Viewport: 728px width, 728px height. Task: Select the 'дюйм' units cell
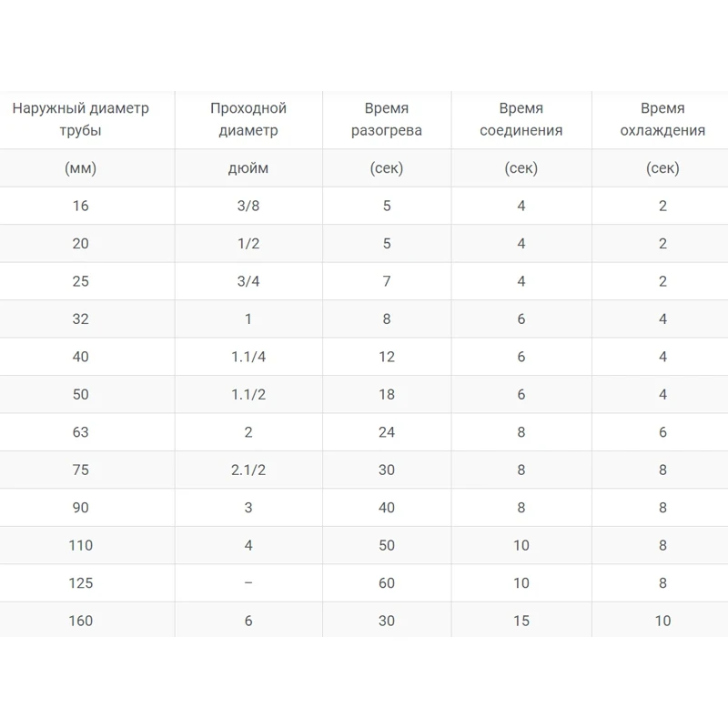(248, 168)
